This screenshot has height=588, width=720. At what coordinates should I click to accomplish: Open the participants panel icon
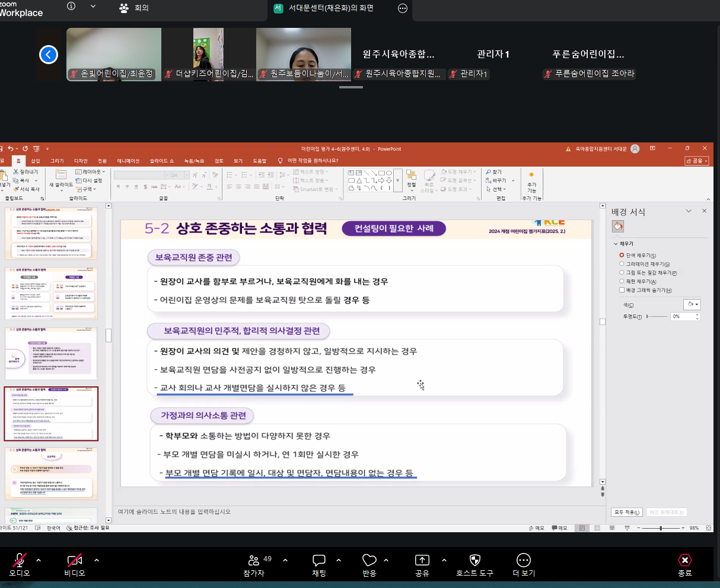click(x=254, y=561)
